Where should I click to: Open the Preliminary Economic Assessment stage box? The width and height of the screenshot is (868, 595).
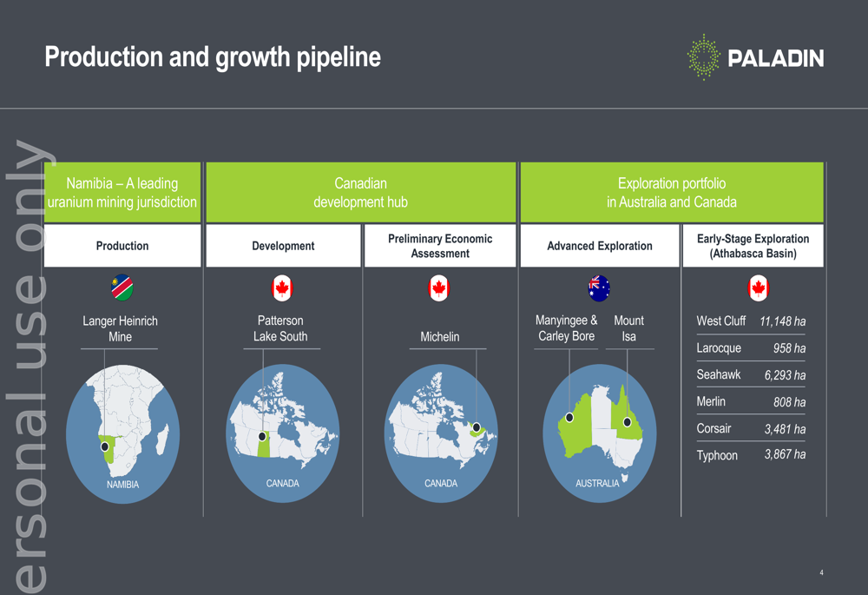(440, 246)
